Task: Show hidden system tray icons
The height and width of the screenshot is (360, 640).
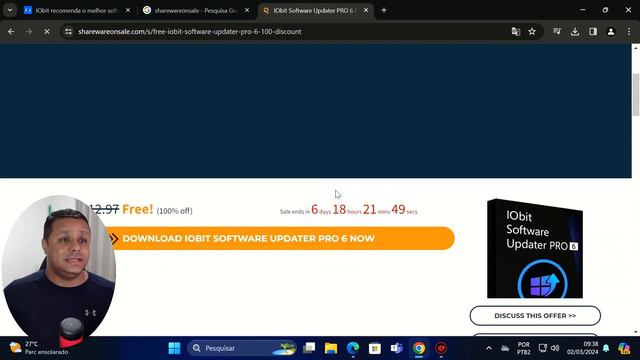Action: [489, 348]
